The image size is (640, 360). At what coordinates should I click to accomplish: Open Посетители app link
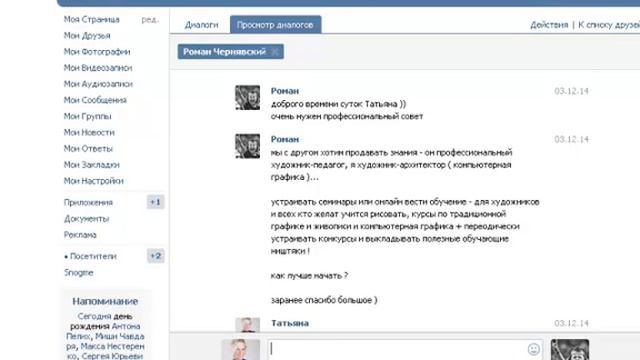coord(93,256)
